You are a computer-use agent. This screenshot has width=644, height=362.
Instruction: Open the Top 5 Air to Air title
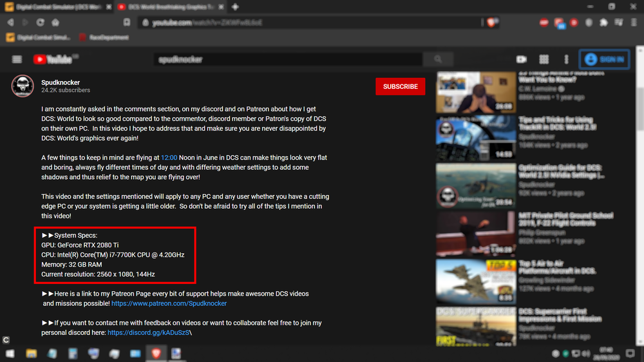point(557,267)
